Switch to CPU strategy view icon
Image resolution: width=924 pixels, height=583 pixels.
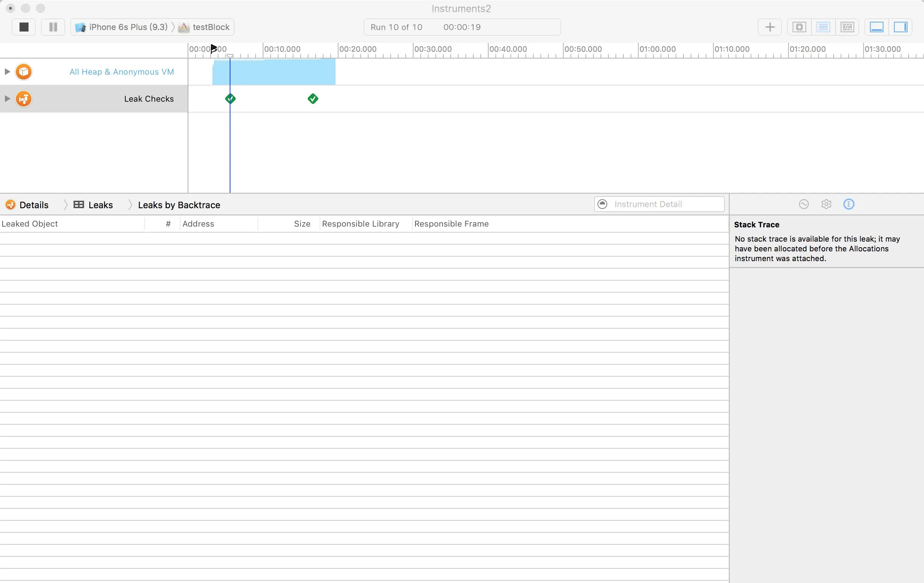799,27
